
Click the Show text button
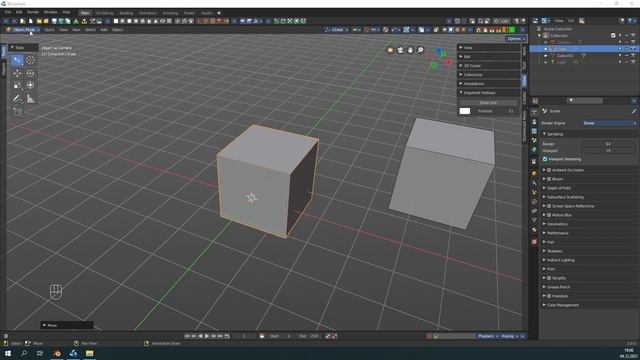pos(488,102)
